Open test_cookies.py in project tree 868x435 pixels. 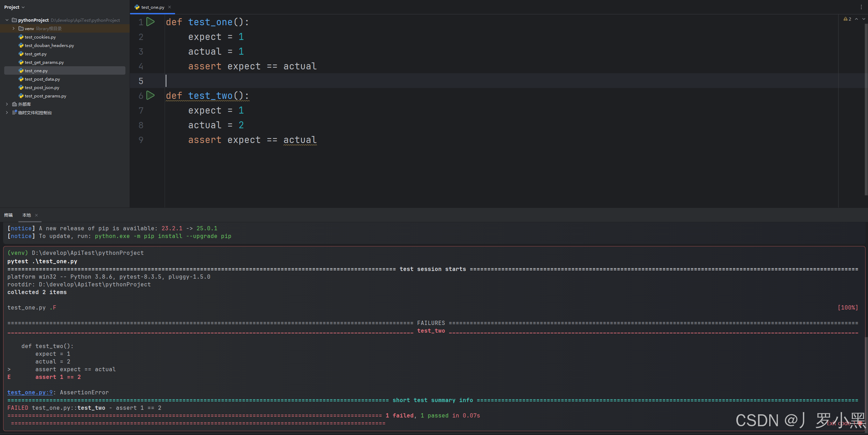[x=40, y=37]
